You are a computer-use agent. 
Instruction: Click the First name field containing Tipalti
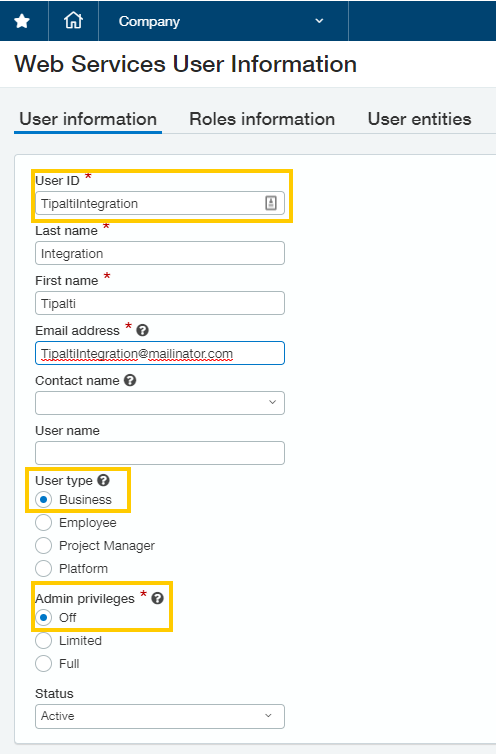tap(160, 303)
